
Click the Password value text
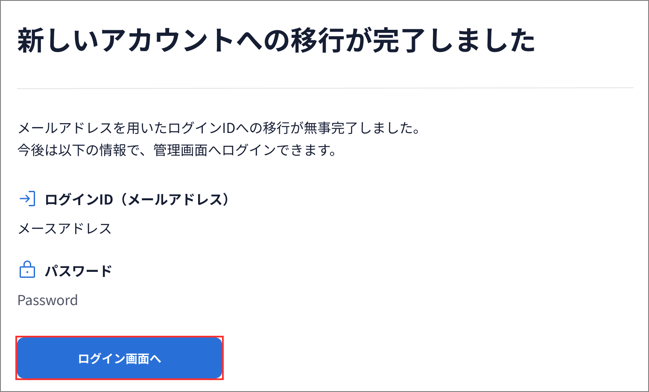click(x=48, y=300)
